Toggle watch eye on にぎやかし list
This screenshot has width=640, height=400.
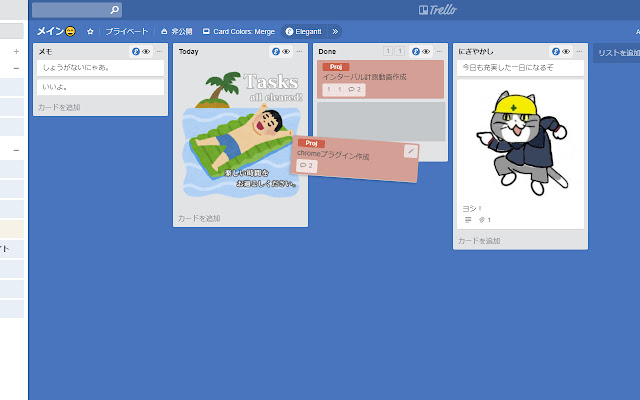(566, 51)
